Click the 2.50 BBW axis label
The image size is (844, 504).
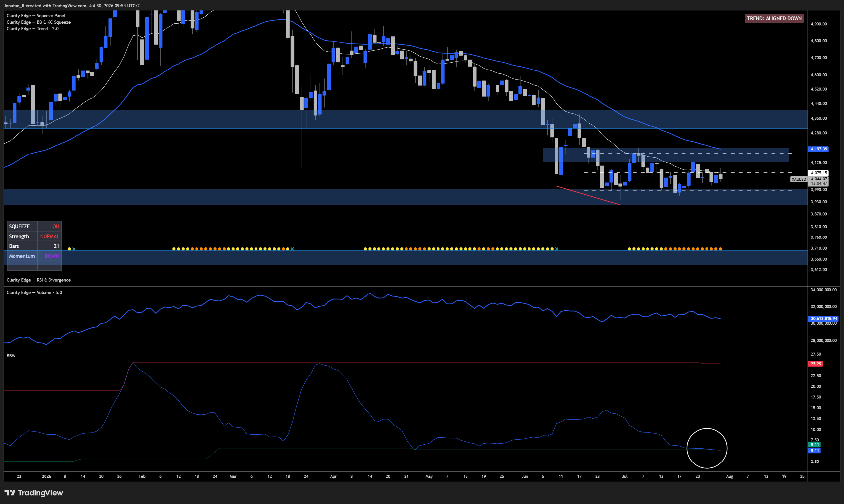point(815,462)
